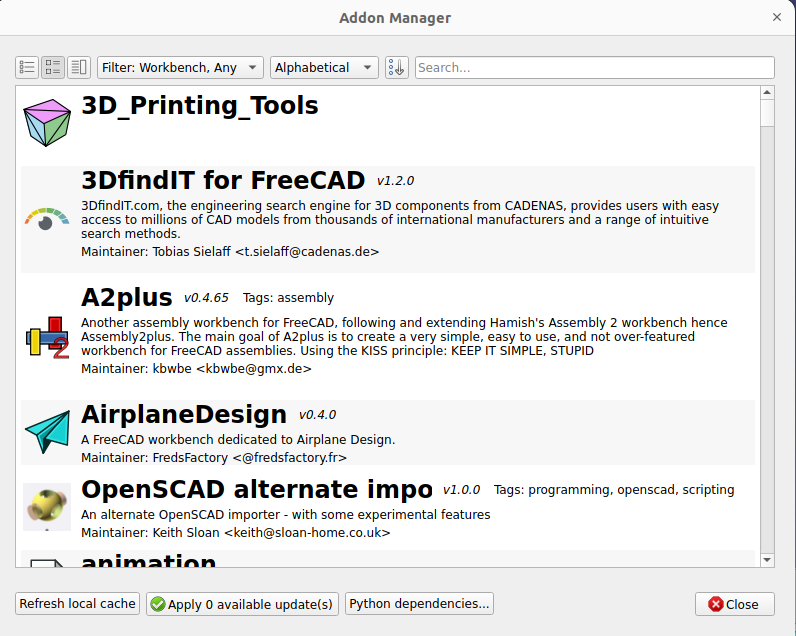
Task: Toggle the sort order direction button
Action: click(396, 68)
